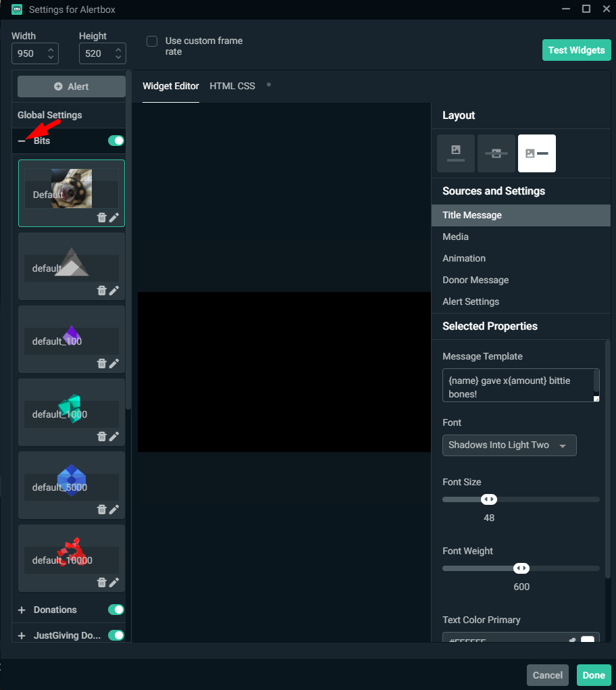This screenshot has height=690, width=616.
Task: Click pencil icon on Default dog alert
Action: point(114,218)
